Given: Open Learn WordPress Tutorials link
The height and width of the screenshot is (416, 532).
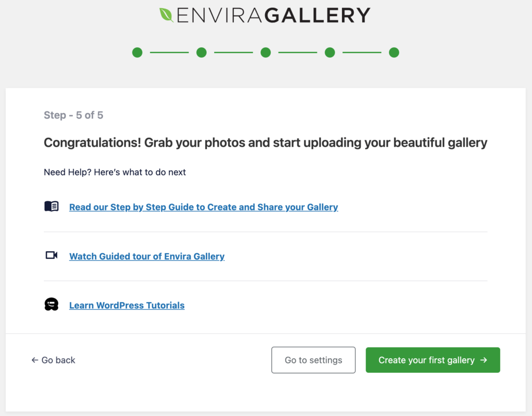Looking at the screenshot, I should [127, 305].
